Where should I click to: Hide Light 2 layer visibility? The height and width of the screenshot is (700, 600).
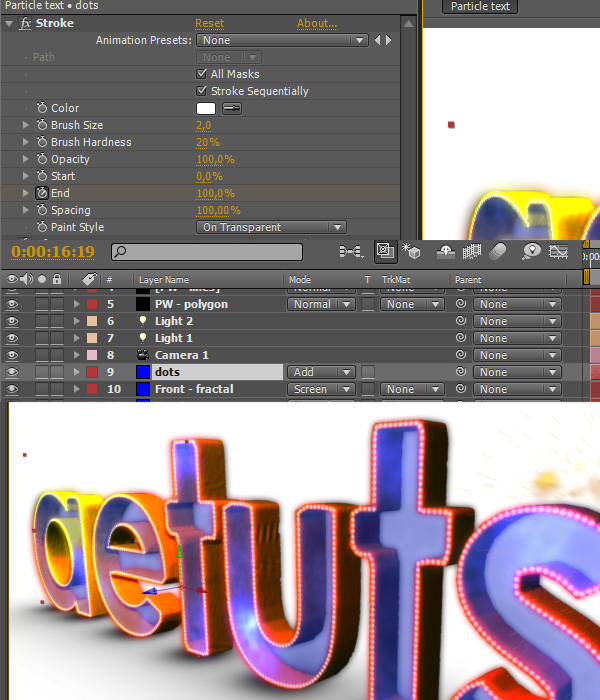(x=12, y=321)
